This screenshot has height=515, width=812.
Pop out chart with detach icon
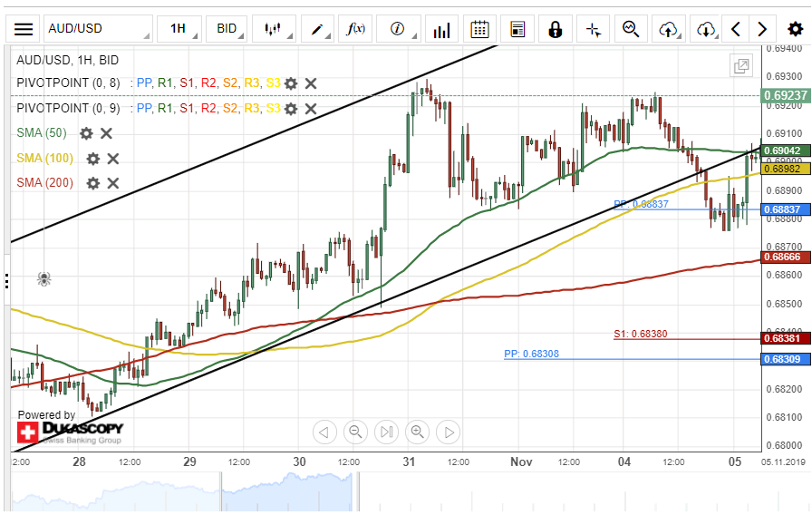(741, 65)
